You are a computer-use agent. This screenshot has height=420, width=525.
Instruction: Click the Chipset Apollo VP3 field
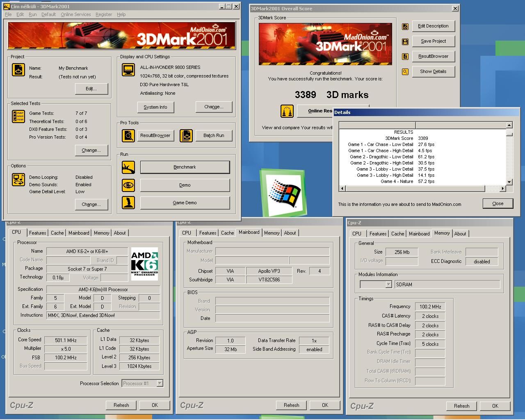tap(269, 271)
